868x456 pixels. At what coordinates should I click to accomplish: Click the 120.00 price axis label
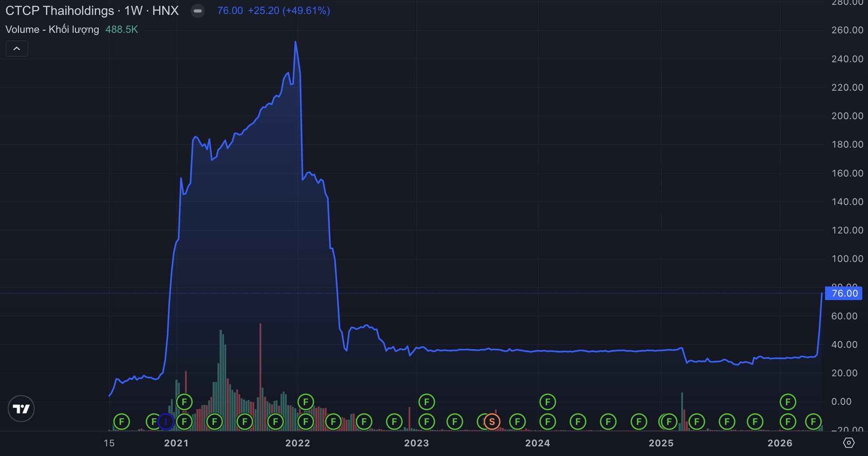[847, 230]
